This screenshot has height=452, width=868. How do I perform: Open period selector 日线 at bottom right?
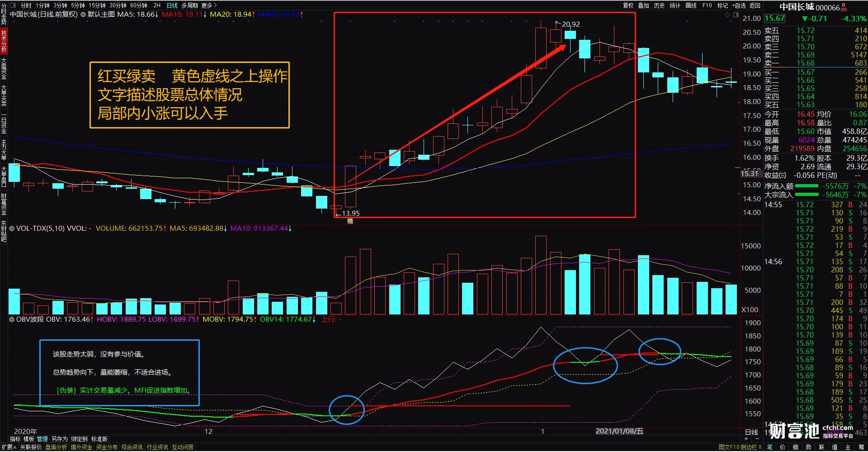[751, 432]
